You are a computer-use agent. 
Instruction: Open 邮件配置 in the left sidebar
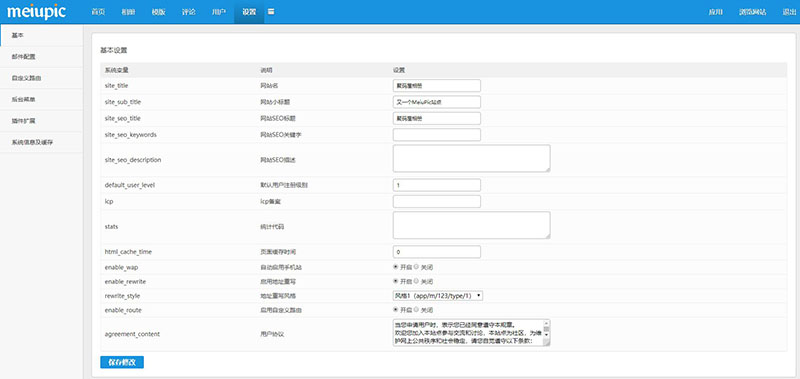[x=41, y=57]
